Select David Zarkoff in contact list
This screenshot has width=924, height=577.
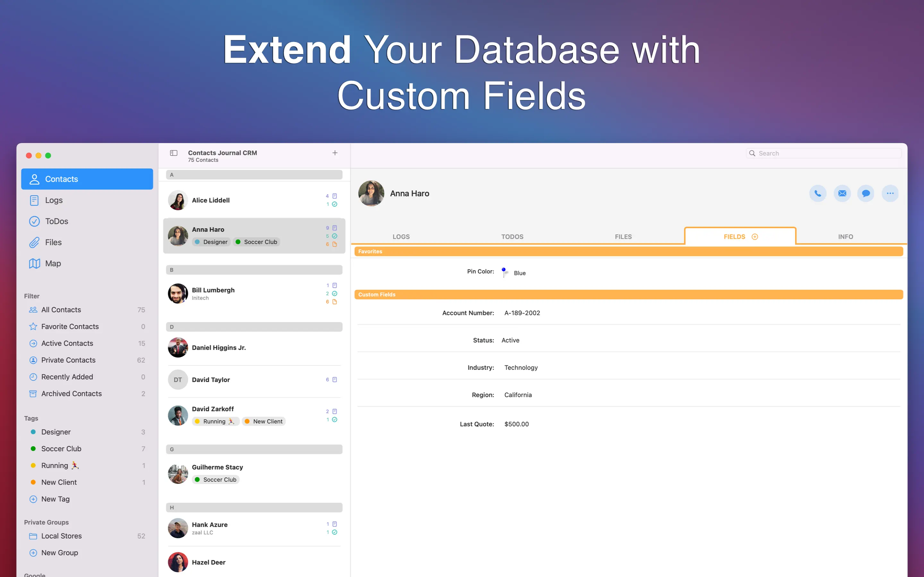(213, 409)
